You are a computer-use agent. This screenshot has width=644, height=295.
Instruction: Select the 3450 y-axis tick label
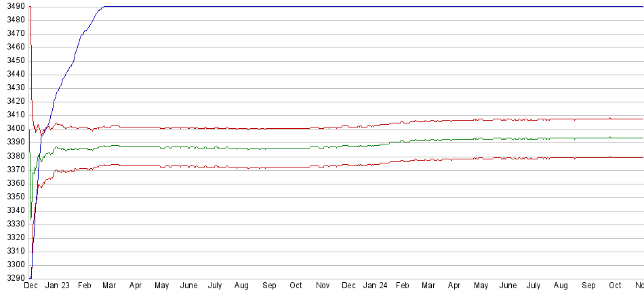point(13,60)
